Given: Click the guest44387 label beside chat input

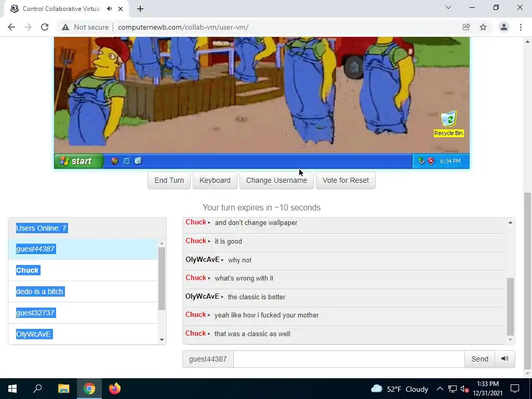Looking at the screenshot, I should point(208,359).
